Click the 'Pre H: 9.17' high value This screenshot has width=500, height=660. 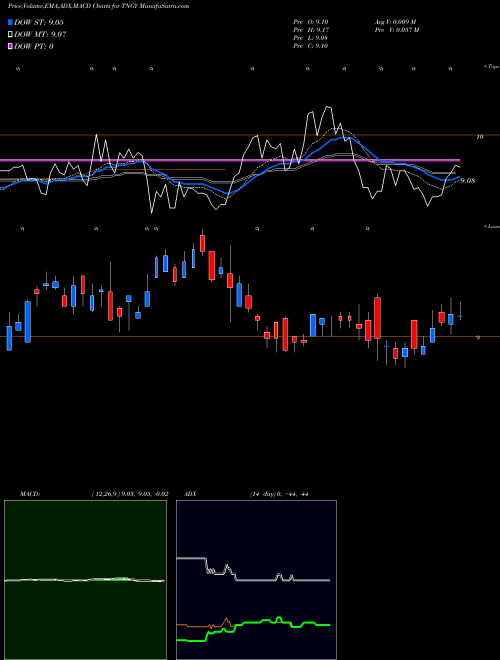311,30
